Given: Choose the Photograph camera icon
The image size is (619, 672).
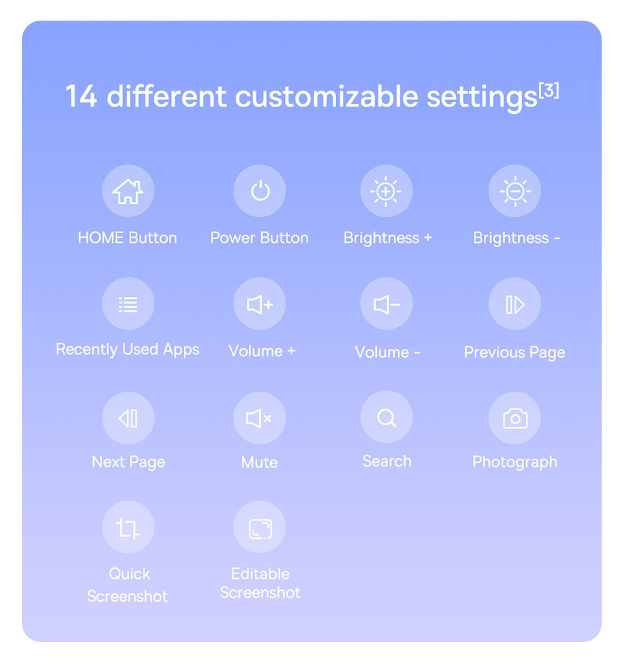Looking at the screenshot, I should [515, 418].
